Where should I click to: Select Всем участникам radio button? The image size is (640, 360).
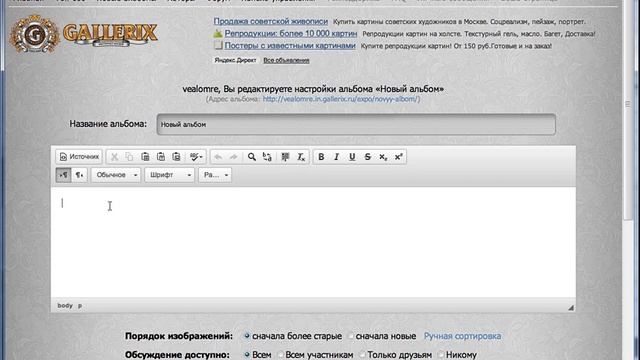(280, 355)
